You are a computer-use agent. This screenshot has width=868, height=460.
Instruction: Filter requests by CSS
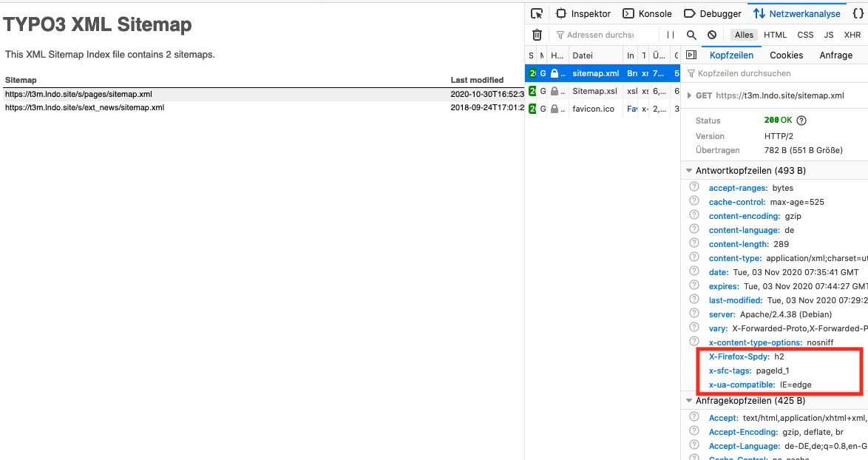[x=805, y=35]
